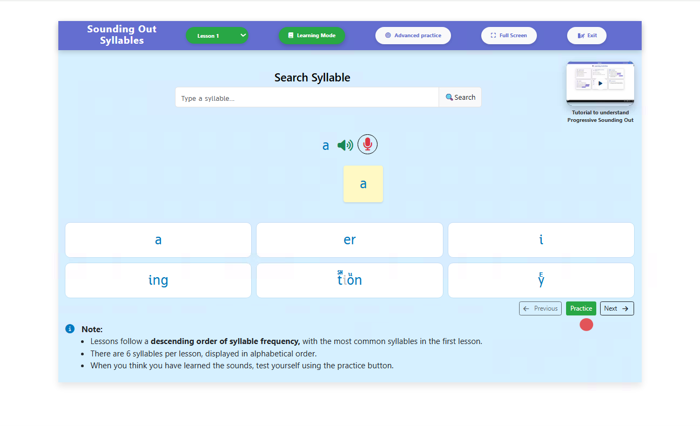The height and width of the screenshot is (426, 700).
Task: Switch to Full Screen
Action: pyautogui.click(x=509, y=35)
